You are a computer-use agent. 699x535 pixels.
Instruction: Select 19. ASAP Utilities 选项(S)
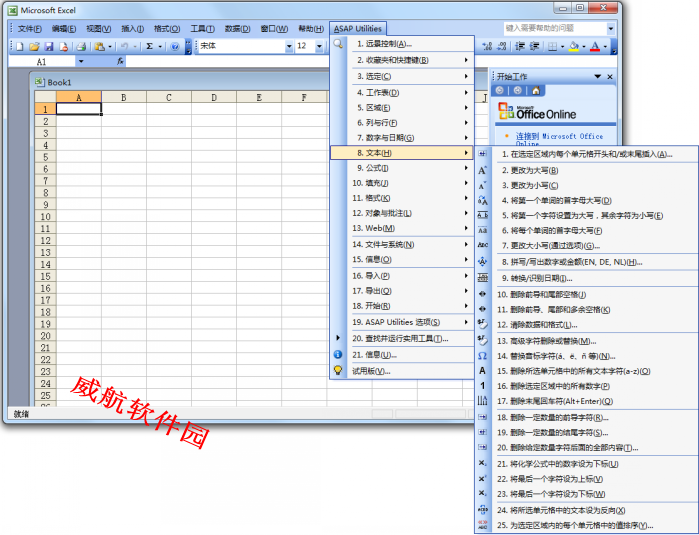402,322
